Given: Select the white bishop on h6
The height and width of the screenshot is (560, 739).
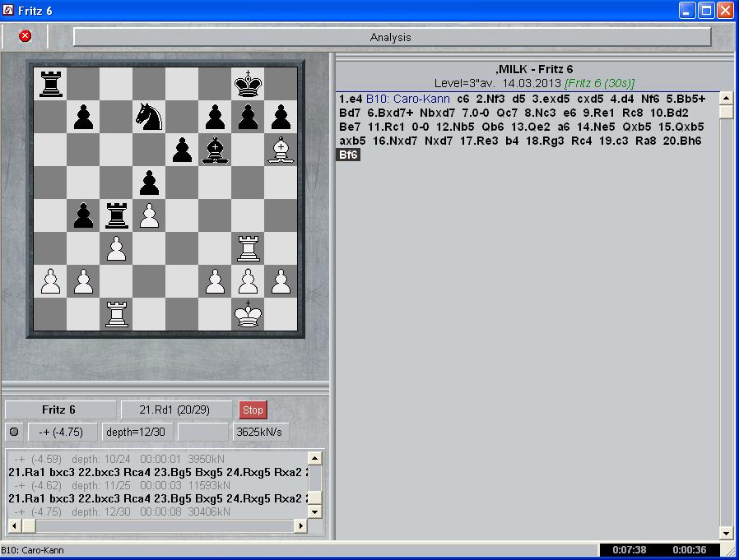Looking at the screenshot, I should tap(281, 150).
